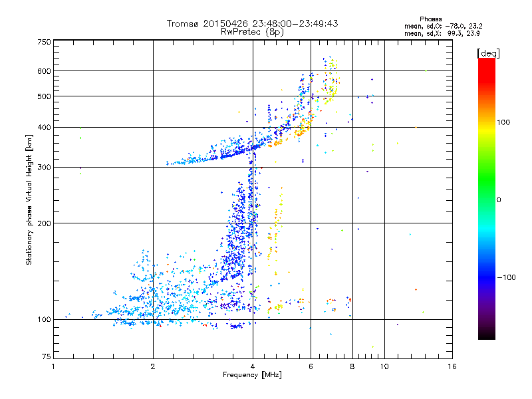Click the x-axis '10' tick label
Viewport: 532px width, 399px height.
coord(384,366)
